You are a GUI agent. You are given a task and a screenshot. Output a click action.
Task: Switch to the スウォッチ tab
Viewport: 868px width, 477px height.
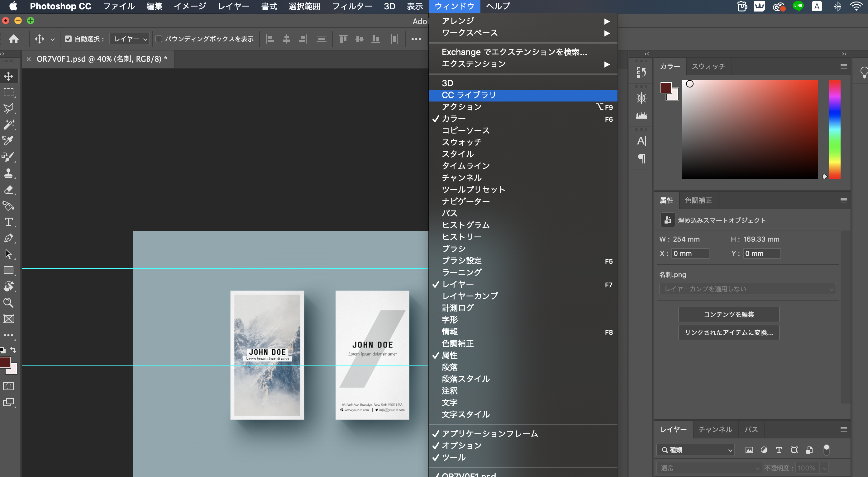pos(708,66)
